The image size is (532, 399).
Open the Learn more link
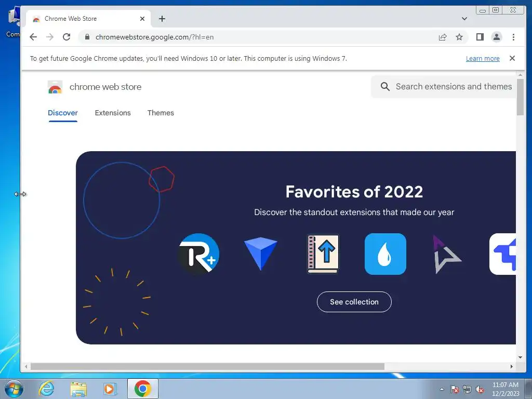483,58
